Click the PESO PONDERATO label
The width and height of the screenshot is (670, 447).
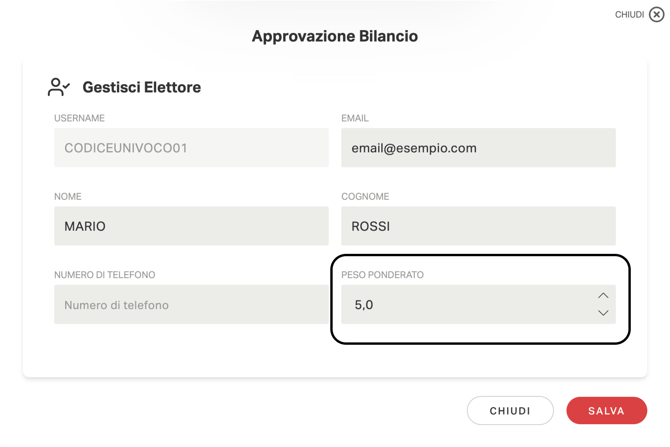pyautogui.click(x=383, y=275)
